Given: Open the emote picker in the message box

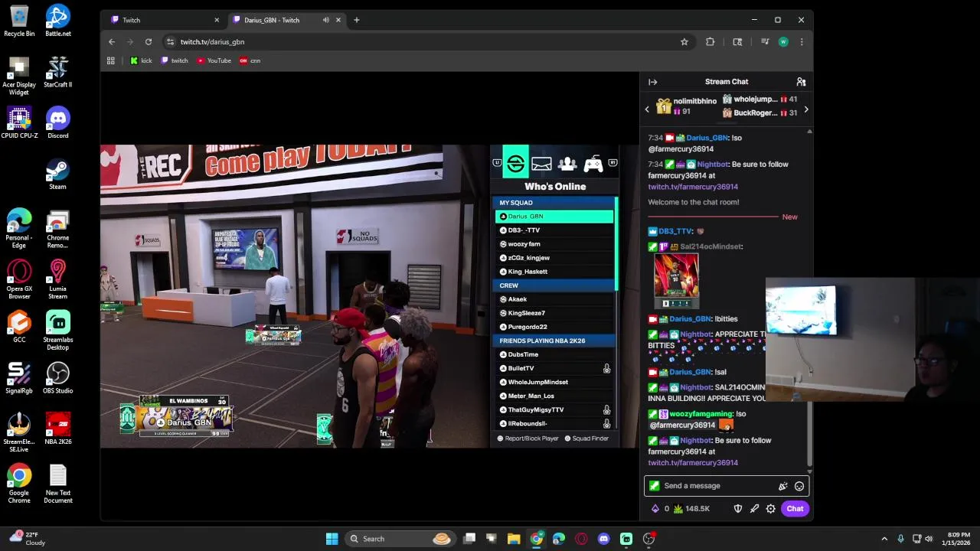Looking at the screenshot, I should coord(799,486).
